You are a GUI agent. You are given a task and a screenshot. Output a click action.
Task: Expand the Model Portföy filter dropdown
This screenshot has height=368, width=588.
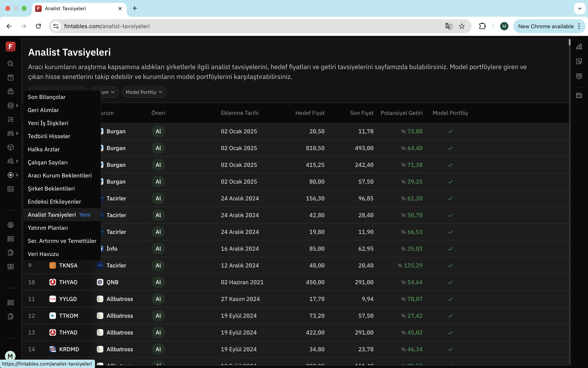click(144, 92)
